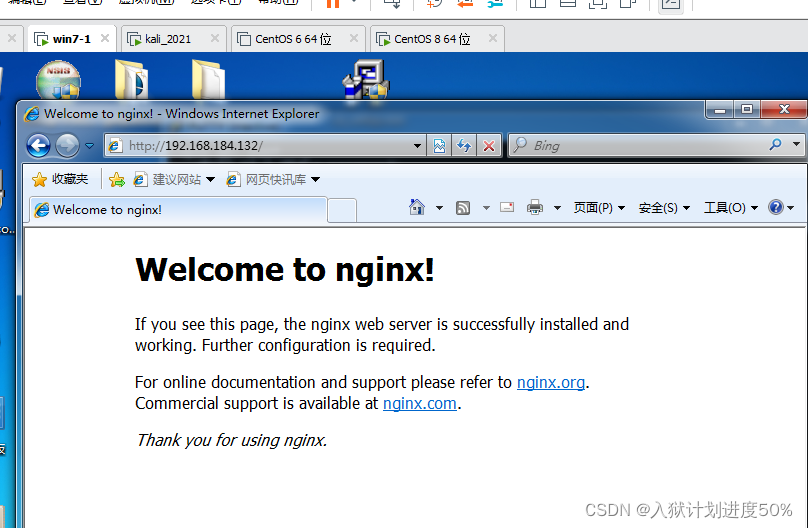Click the IE forward arrow button

(x=68, y=146)
